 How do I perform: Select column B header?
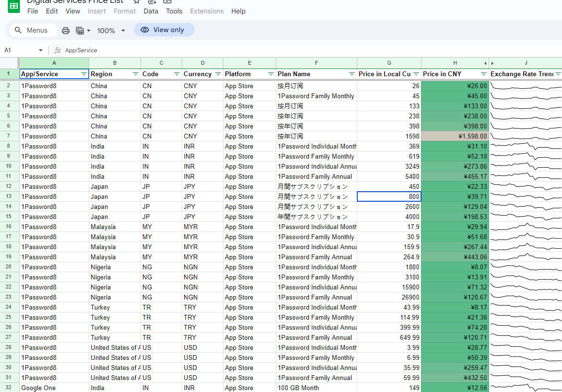coord(115,63)
